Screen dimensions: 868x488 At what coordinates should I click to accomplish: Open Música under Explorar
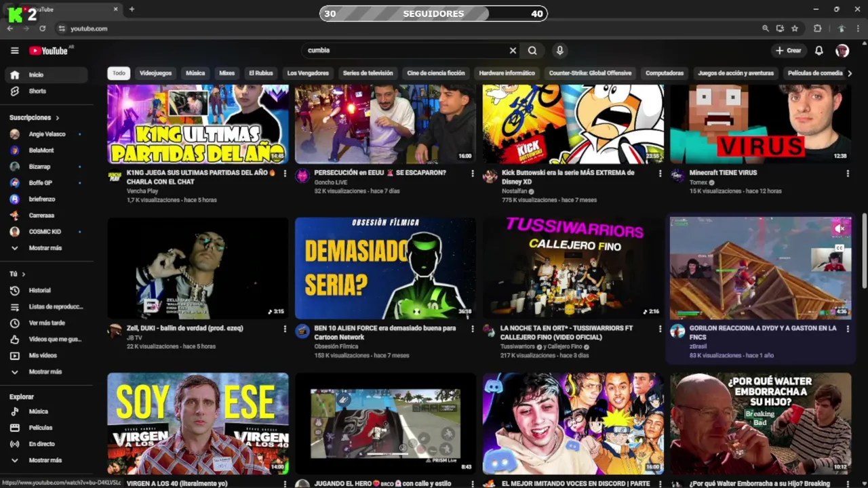(x=46, y=411)
